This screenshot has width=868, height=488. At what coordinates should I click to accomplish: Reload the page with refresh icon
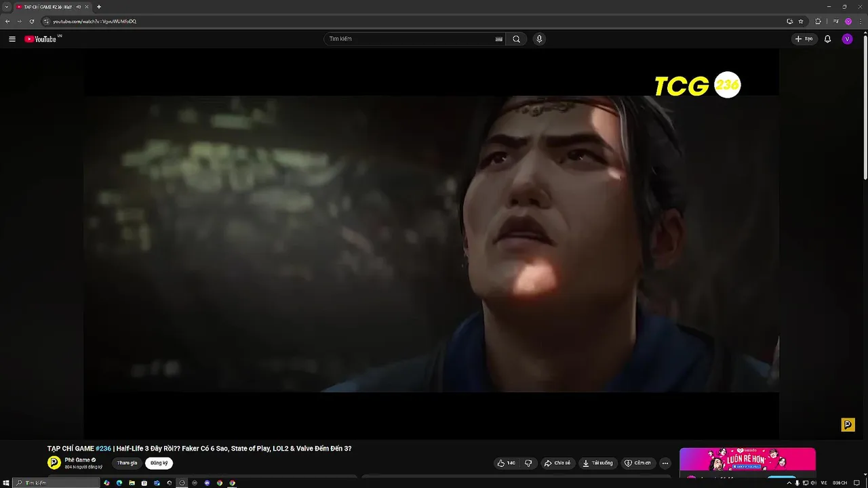[31, 21]
